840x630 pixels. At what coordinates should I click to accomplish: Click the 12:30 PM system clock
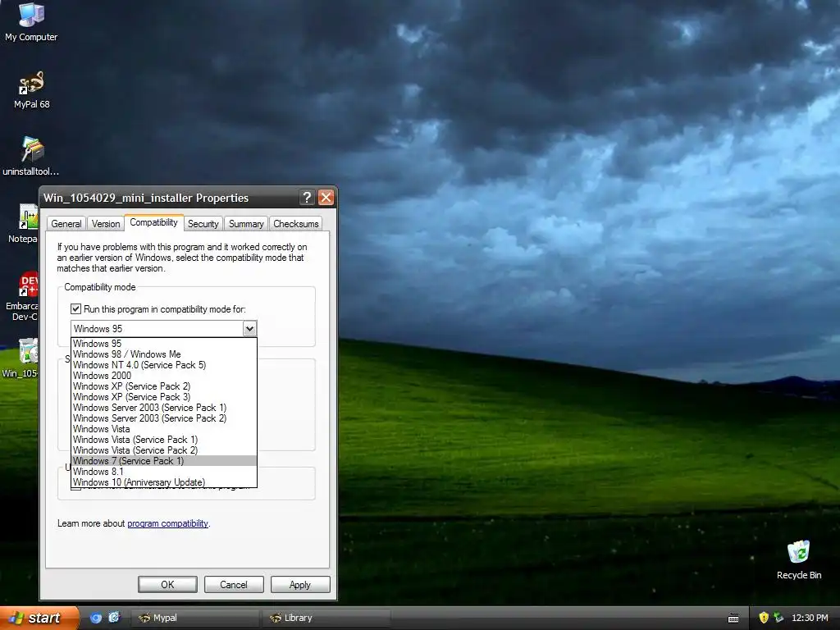click(x=810, y=618)
